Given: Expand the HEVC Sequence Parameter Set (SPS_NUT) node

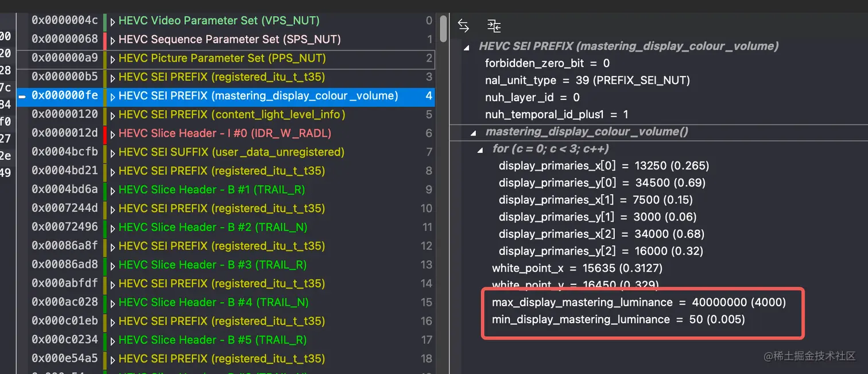Looking at the screenshot, I should (111, 39).
